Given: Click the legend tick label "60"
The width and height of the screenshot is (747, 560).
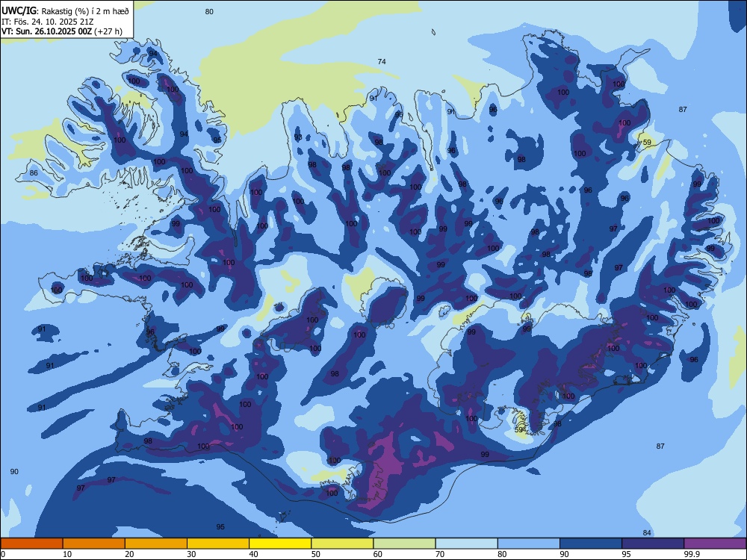Looking at the screenshot, I should coord(378,554).
